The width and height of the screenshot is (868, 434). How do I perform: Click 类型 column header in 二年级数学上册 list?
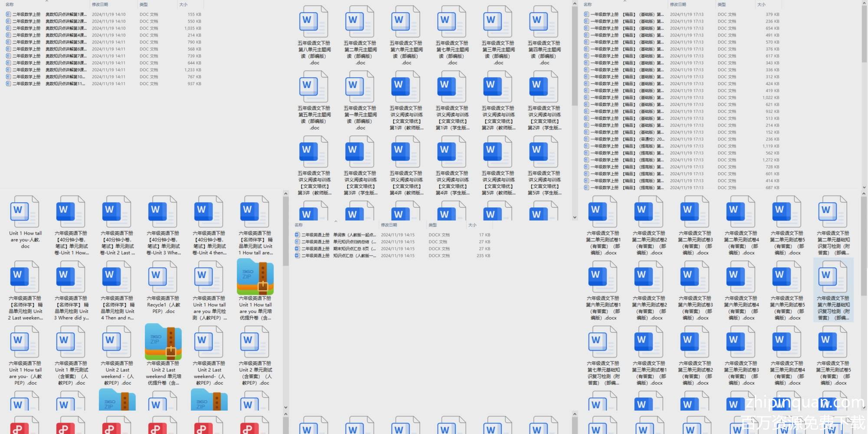[144, 4]
